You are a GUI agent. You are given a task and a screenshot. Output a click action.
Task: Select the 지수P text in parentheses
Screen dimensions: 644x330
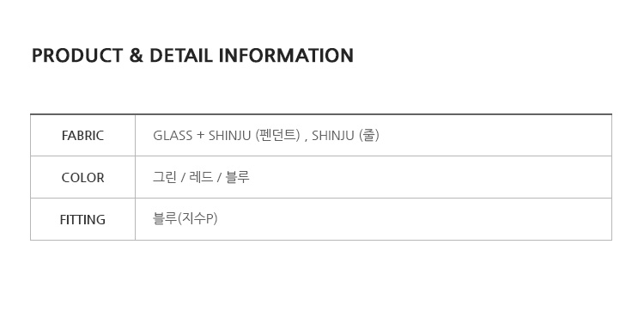[197, 218]
